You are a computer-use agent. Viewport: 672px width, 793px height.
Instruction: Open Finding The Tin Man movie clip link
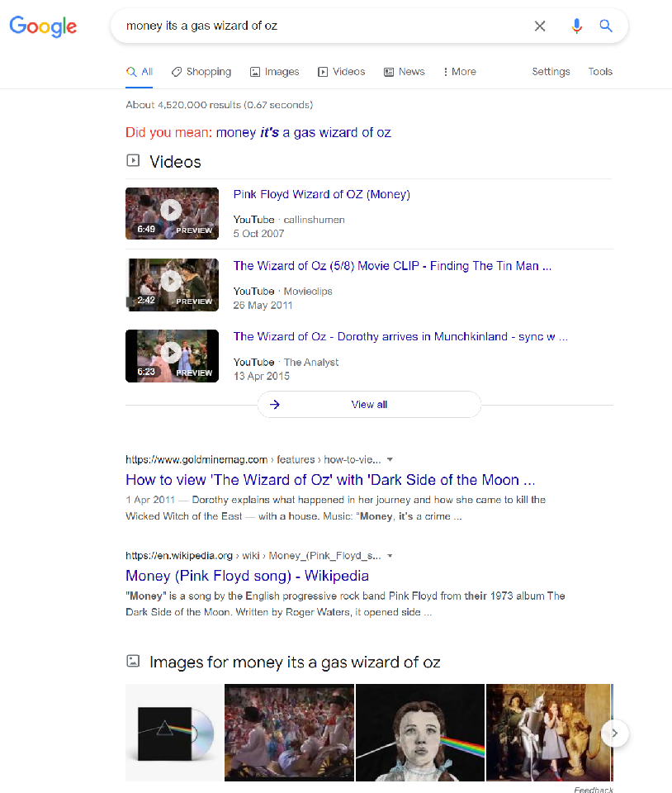[392, 266]
